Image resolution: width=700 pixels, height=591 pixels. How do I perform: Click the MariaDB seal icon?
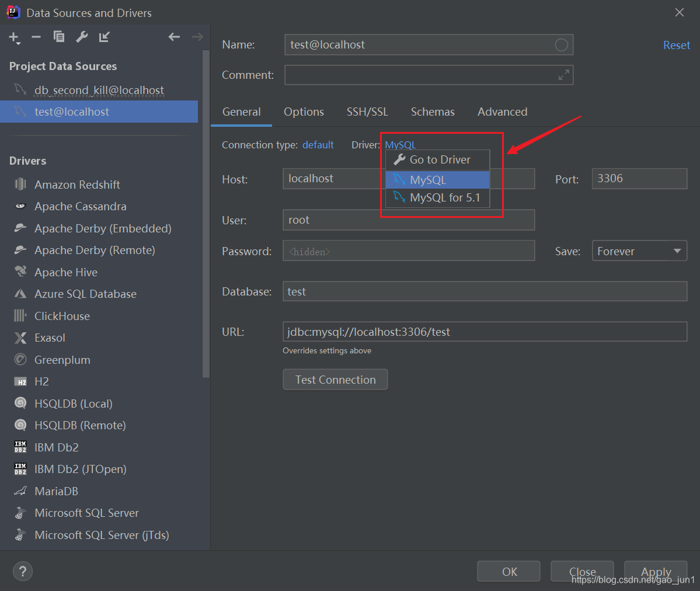(20, 491)
